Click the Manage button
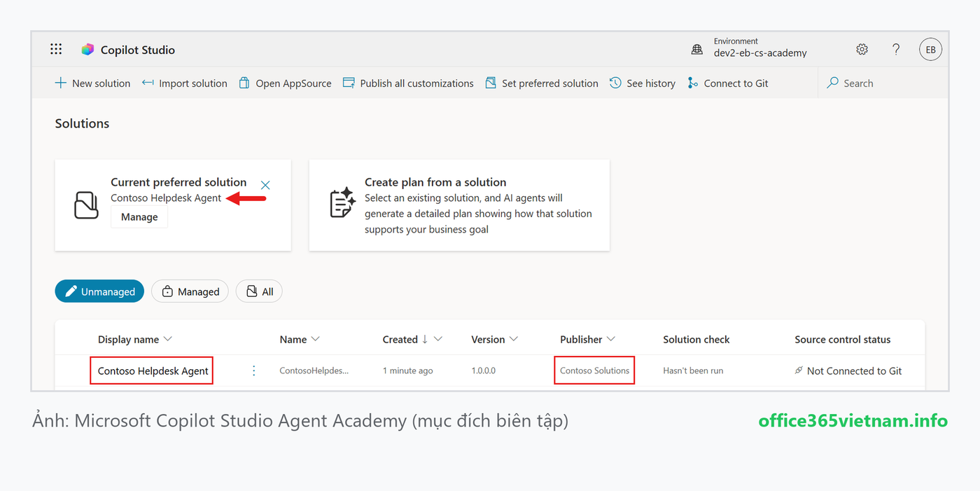The height and width of the screenshot is (491, 980). (x=139, y=217)
